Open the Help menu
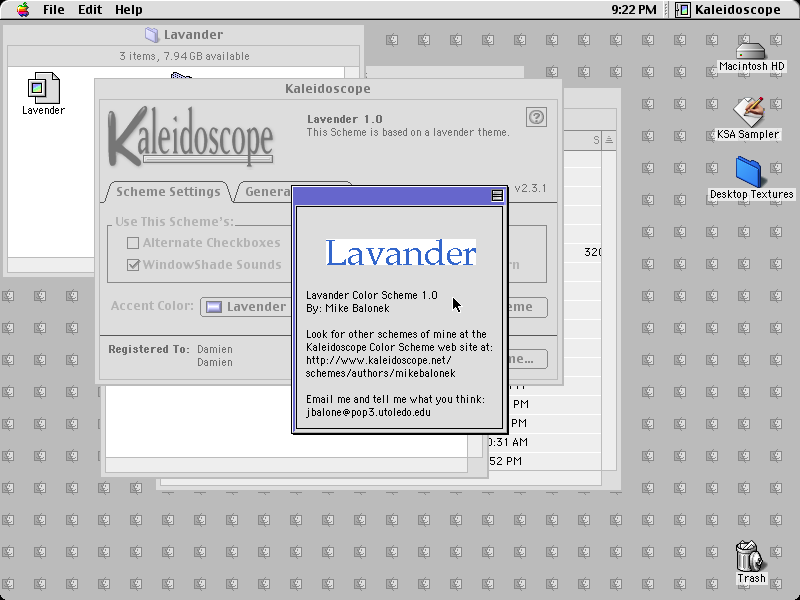 tap(129, 10)
